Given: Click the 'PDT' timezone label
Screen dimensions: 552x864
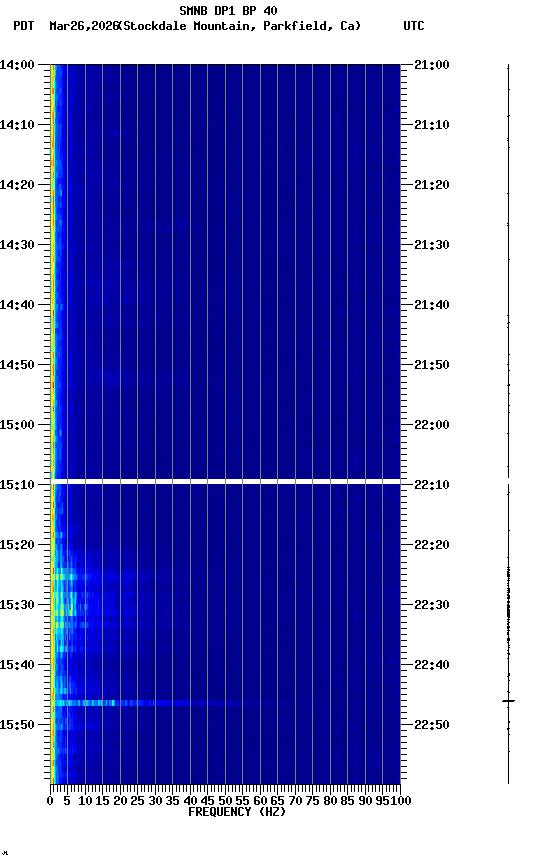Looking at the screenshot, I should point(24,26).
